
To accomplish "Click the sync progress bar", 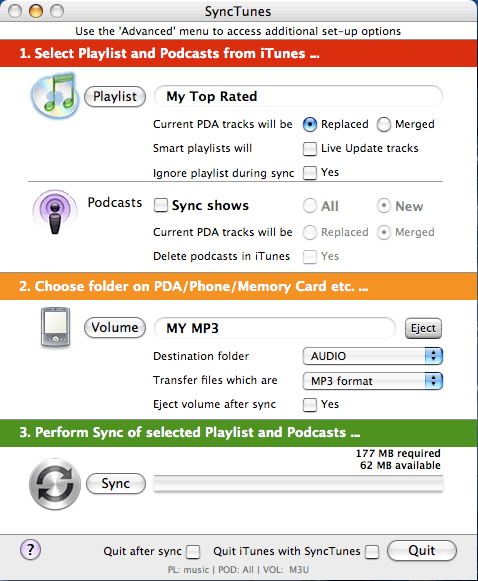I will [298, 484].
